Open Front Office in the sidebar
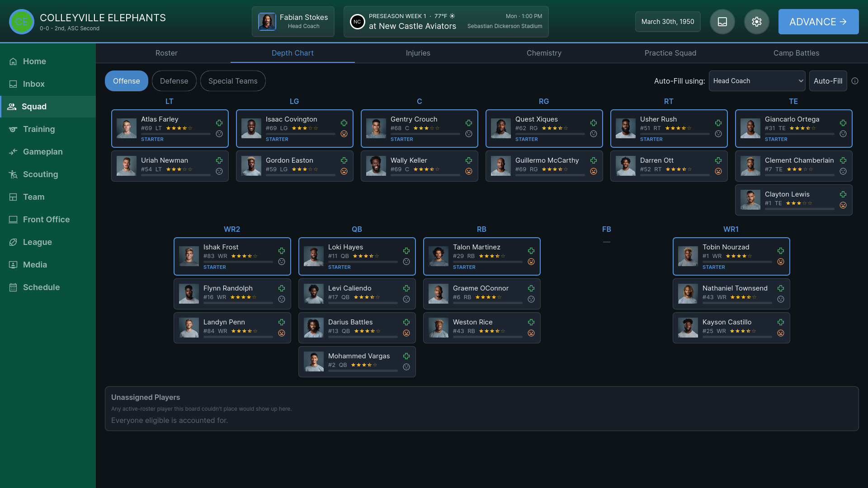This screenshot has height=488, width=868. [x=48, y=220]
